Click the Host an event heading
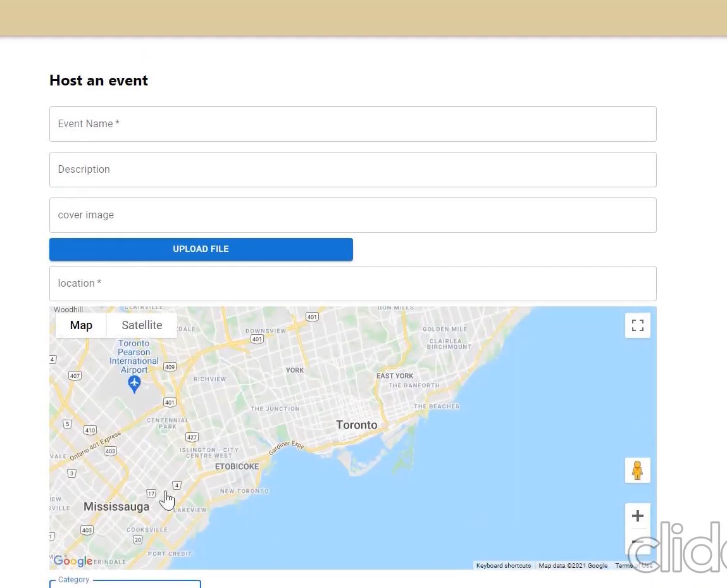Viewport: 727px width, 588px height. (99, 80)
